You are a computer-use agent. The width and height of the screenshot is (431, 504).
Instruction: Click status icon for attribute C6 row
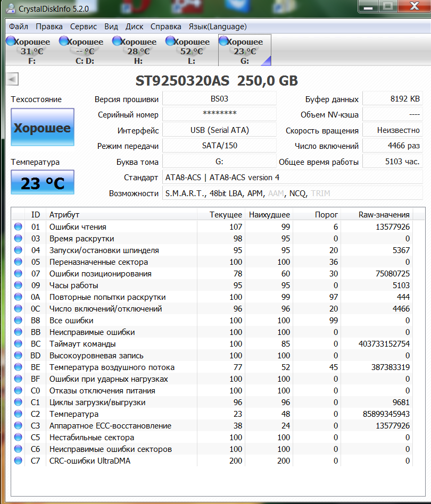(18, 449)
